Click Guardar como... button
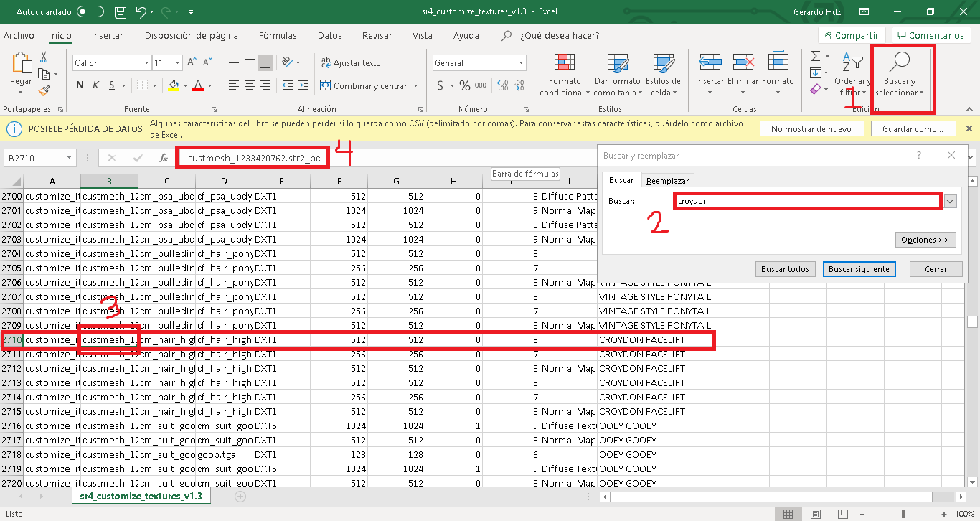 coord(913,128)
